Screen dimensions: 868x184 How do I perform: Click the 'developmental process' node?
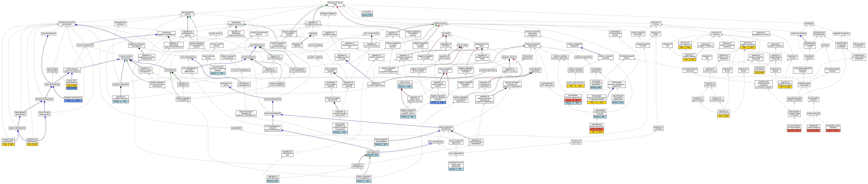pyautogui.click(x=187, y=14)
